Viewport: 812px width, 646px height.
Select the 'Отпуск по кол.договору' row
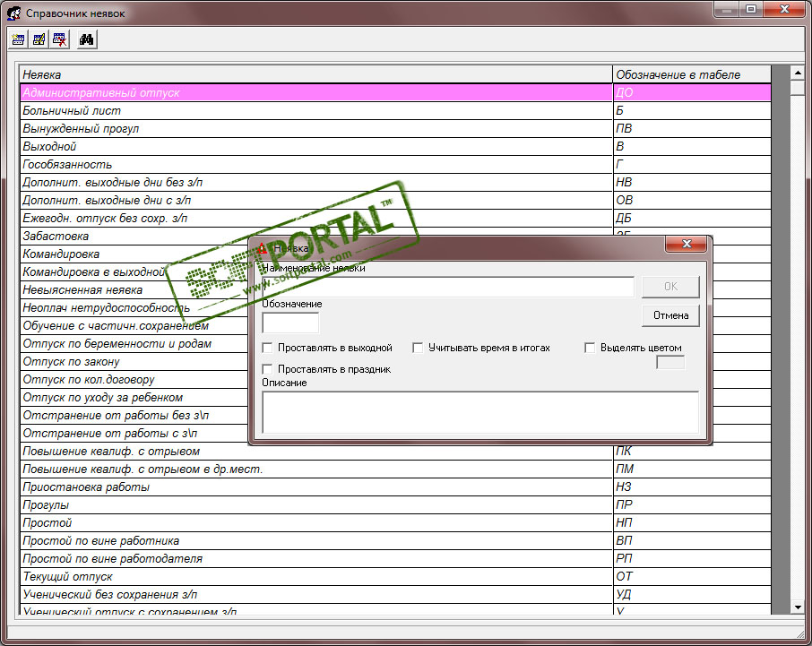point(134,379)
